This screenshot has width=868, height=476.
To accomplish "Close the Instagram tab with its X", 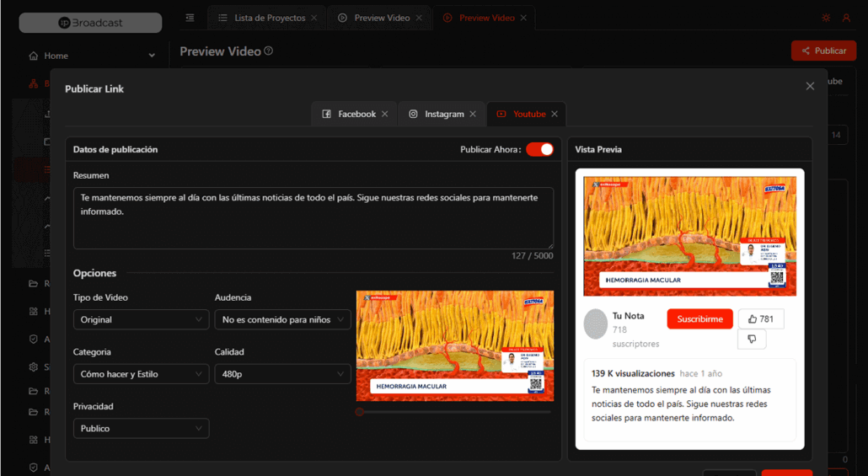I will 473,114.
